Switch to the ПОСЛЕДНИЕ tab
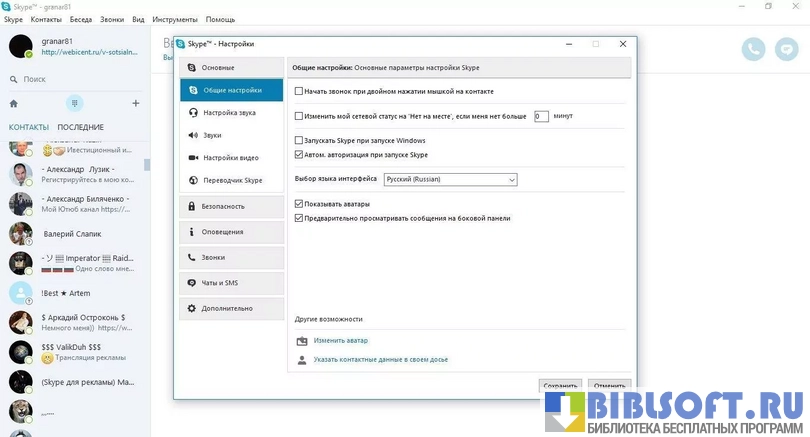The image size is (810, 437). tap(80, 127)
